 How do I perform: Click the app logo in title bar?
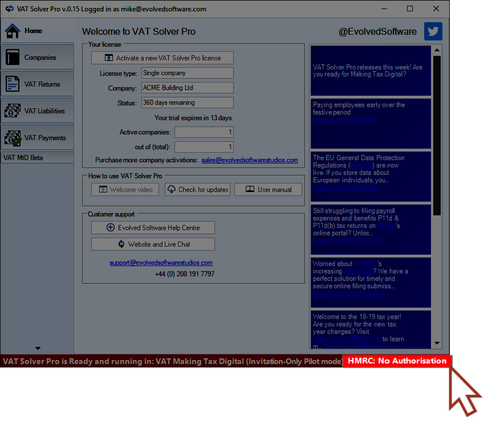click(x=9, y=9)
